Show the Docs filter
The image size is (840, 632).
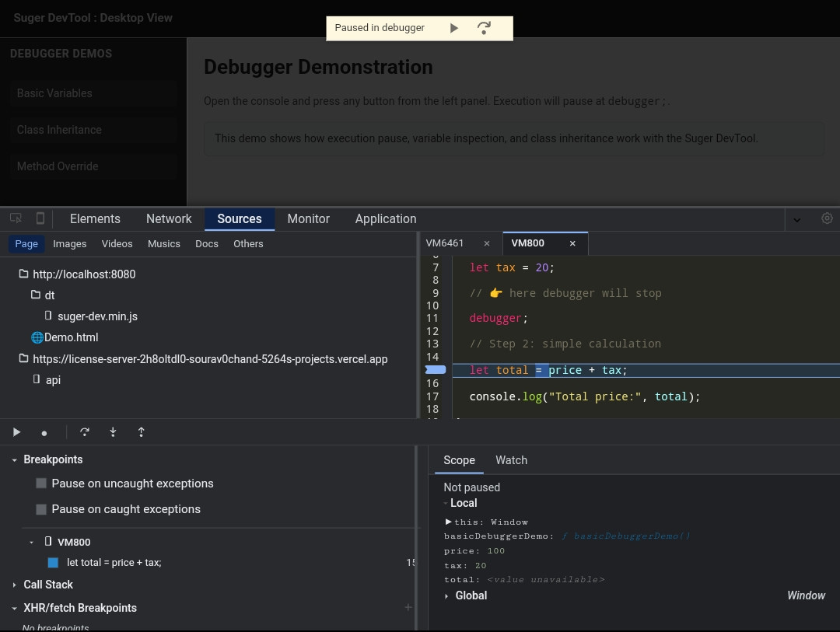click(x=207, y=243)
